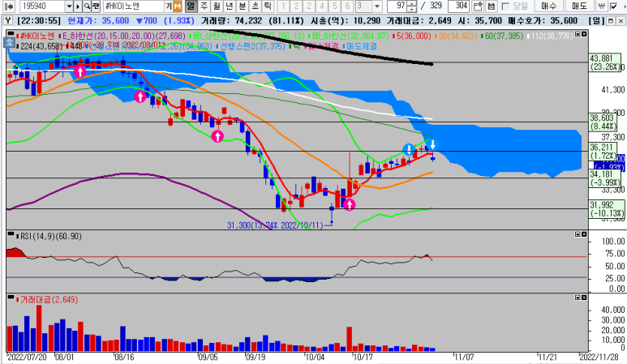Maximize the price chart panel
This screenshot has height=364, width=627.
pos(578,34)
